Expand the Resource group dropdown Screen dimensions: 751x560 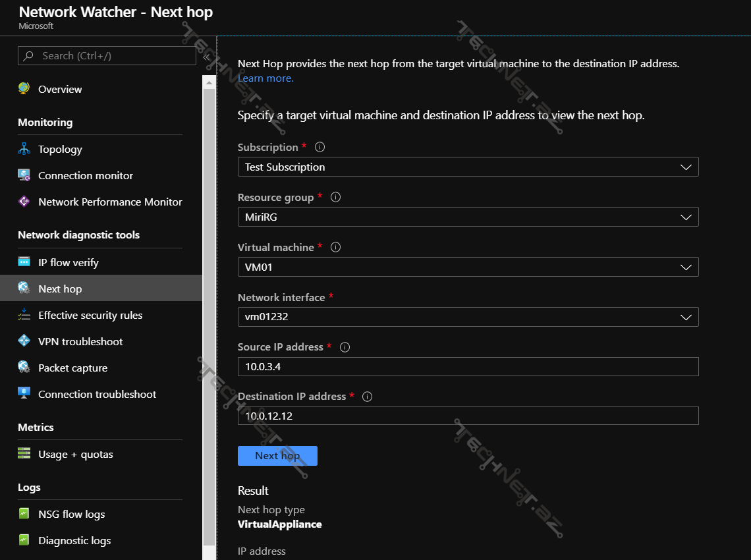(x=468, y=217)
